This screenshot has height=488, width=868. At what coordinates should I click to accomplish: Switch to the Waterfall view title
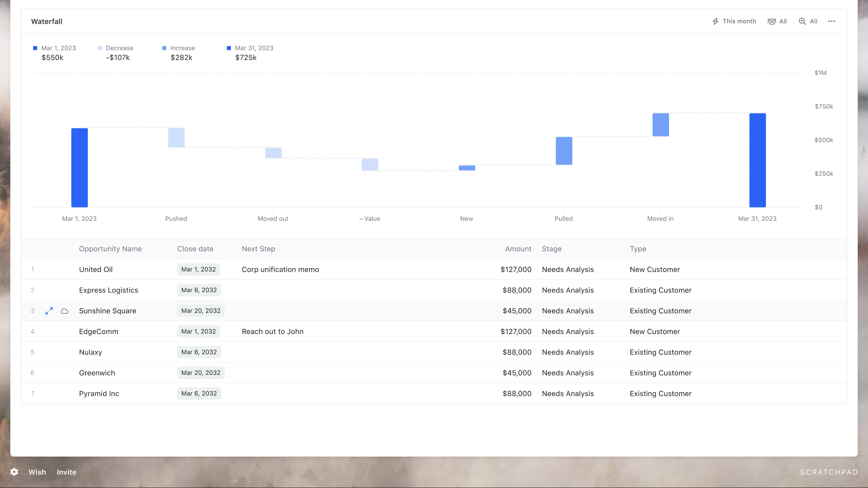(x=46, y=21)
